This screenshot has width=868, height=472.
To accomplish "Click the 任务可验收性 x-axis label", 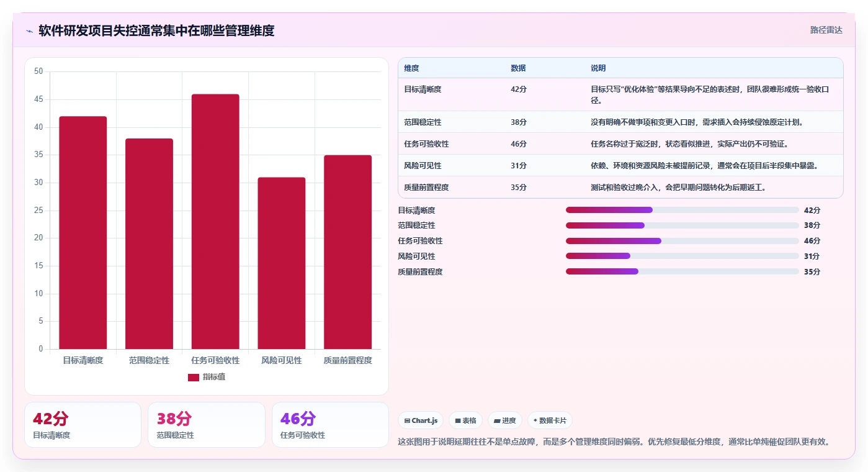I will pos(215,360).
